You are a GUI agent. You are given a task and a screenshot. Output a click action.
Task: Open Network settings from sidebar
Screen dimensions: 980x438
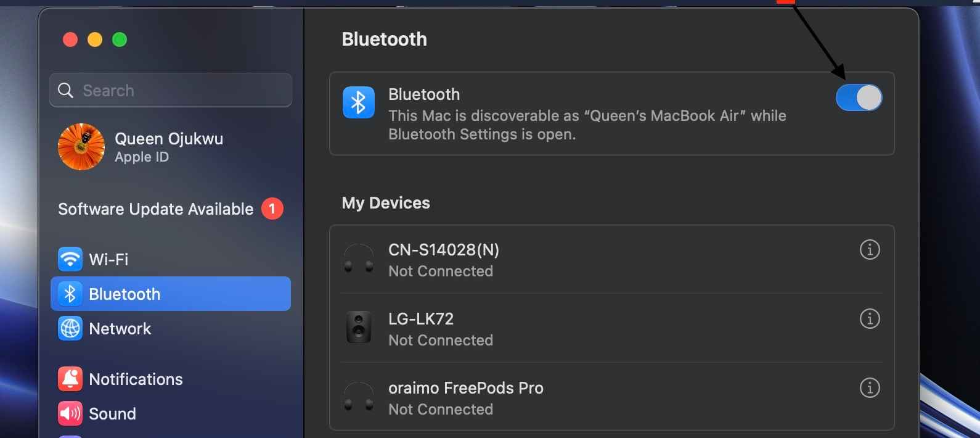171,329
